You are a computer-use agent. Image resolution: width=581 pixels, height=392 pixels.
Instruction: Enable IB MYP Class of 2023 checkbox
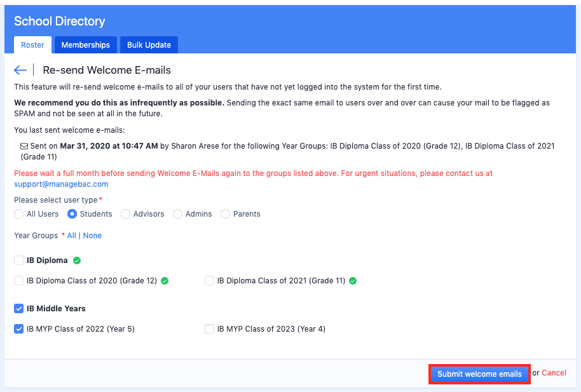pyautogui.click(x=210, y=329)
